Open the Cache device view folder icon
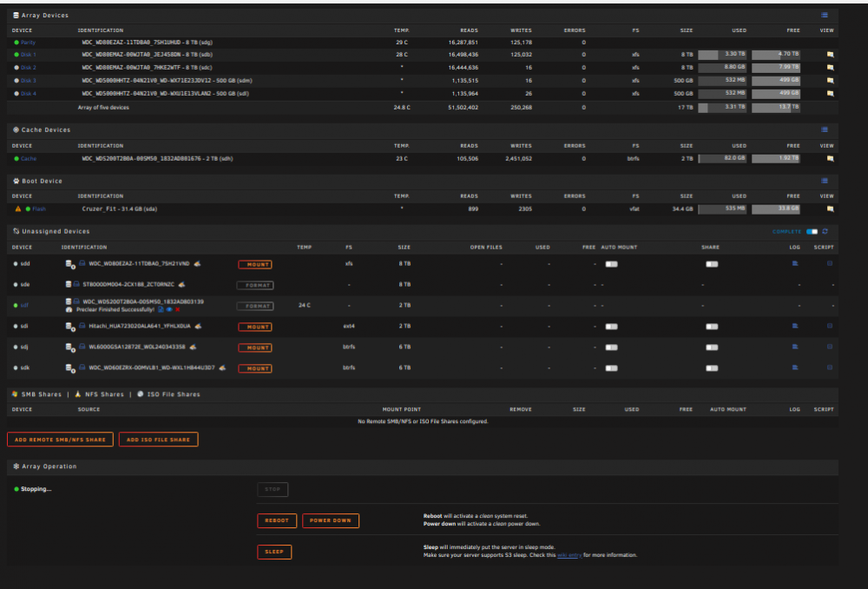Screen dimensions: 868x589 830,158
